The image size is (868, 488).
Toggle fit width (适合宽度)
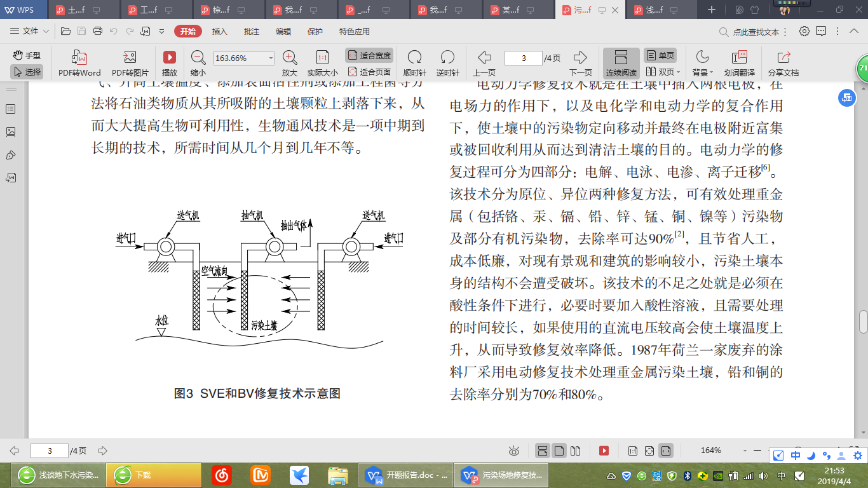tap(369, 55)
